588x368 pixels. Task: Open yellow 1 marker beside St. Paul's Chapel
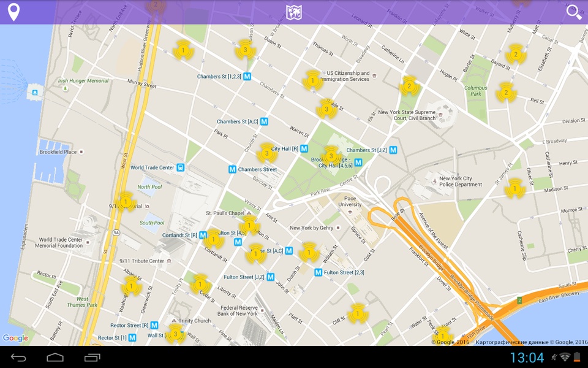pyautogui.click(x=249, y=226)
